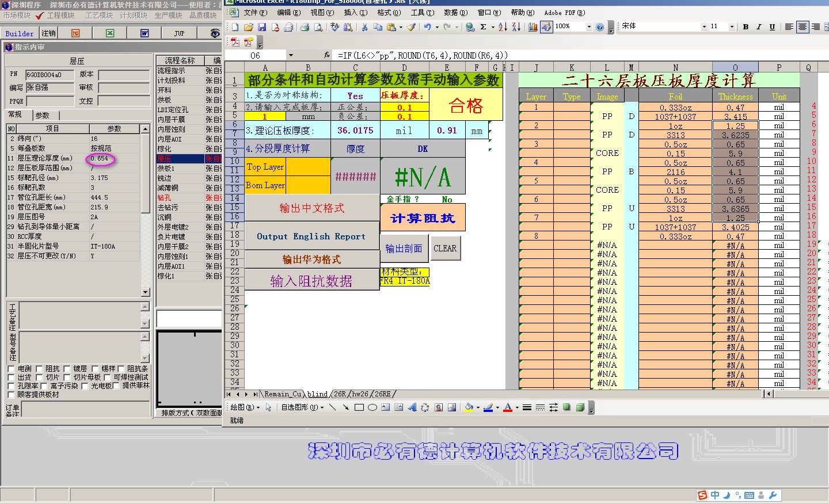Click the Word export icon in Builder toolbar
This screenshot has height=504, width=829.
pos(144,33)
